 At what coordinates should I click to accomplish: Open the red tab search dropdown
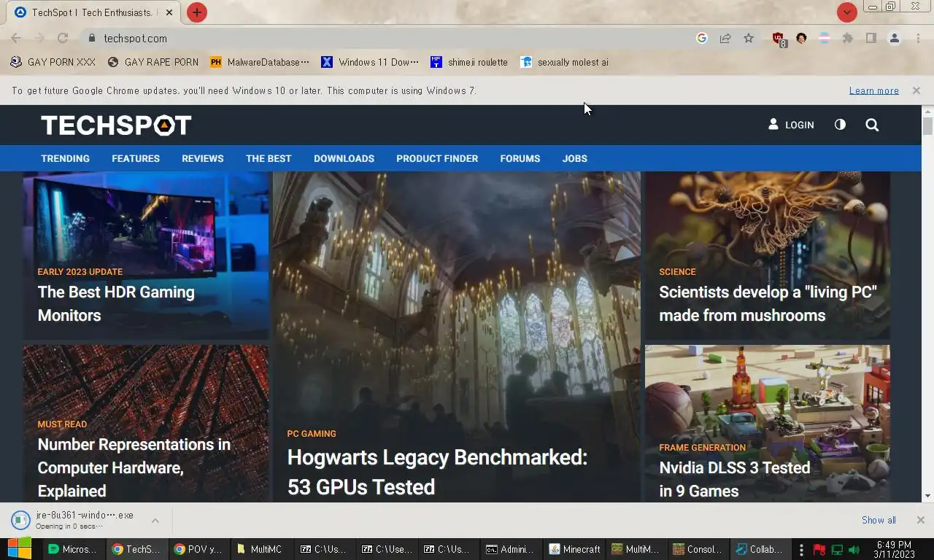846,12
